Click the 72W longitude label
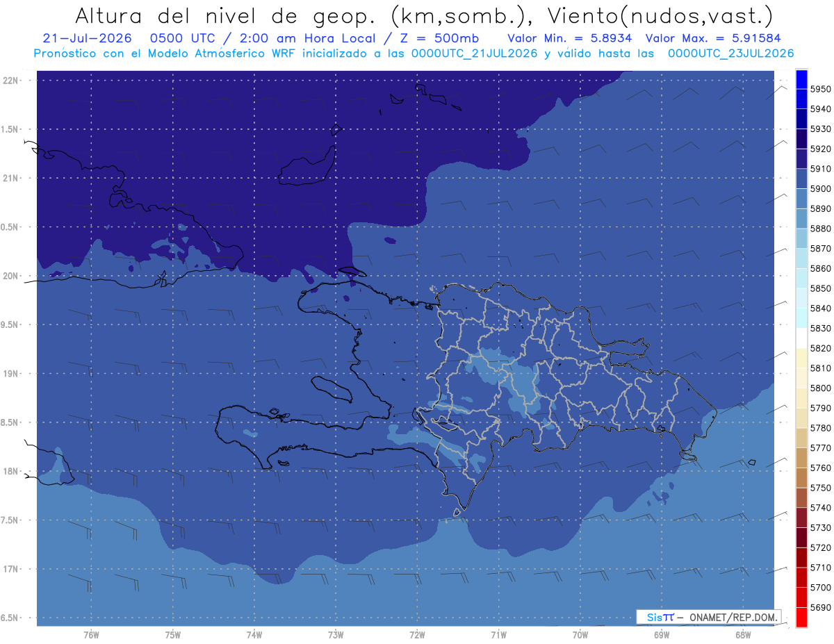Viewport: 834px width, 644px height. pyautogui.click(x=417, y=634)
